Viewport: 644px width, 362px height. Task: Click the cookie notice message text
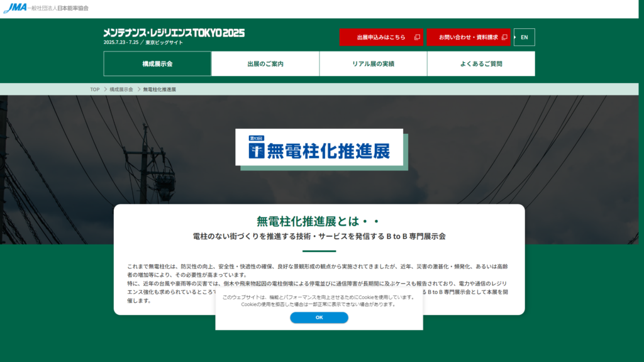point(319,301)
